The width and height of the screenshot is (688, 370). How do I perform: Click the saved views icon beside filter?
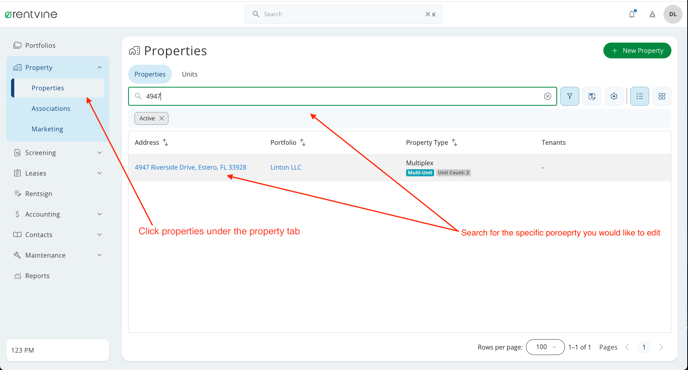[x=592, y=96]
